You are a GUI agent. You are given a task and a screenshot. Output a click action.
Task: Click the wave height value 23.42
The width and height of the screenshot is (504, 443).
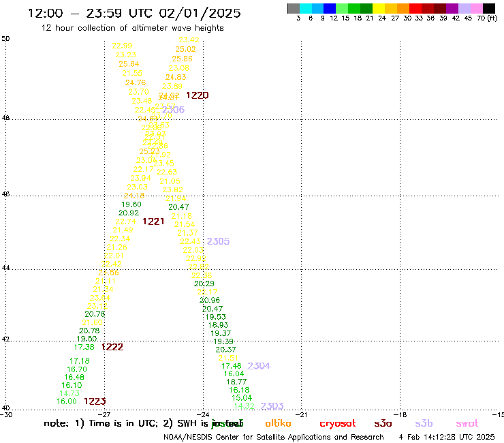189,40
